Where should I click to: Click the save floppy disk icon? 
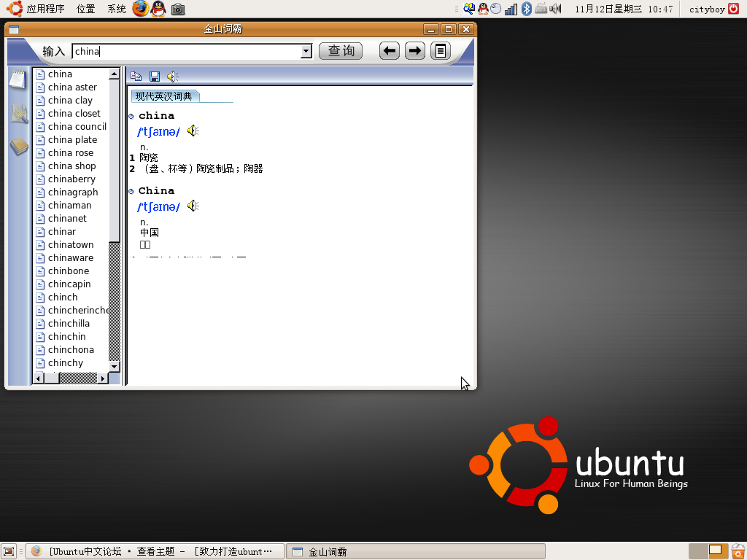(155, 76)
